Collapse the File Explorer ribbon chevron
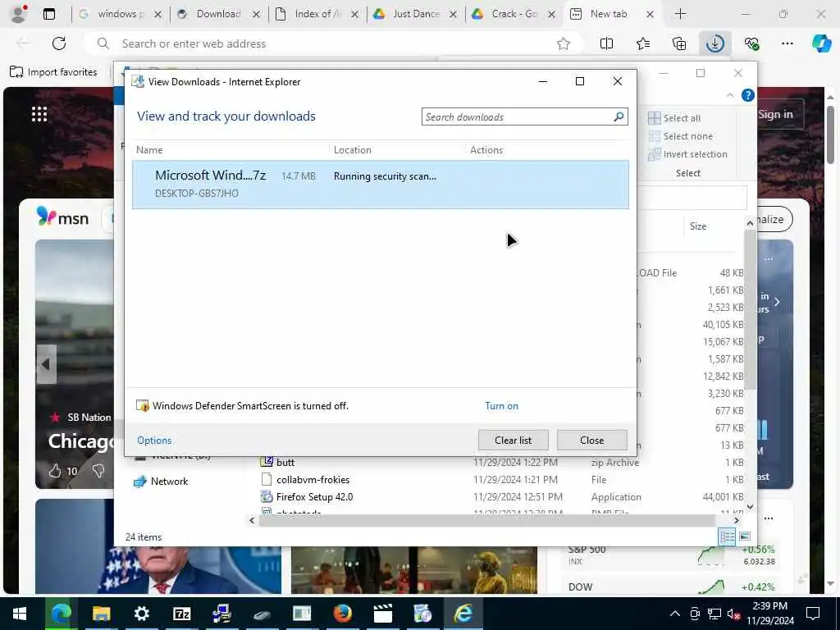This screenshot has height=630, width=840. pos(730,95)
